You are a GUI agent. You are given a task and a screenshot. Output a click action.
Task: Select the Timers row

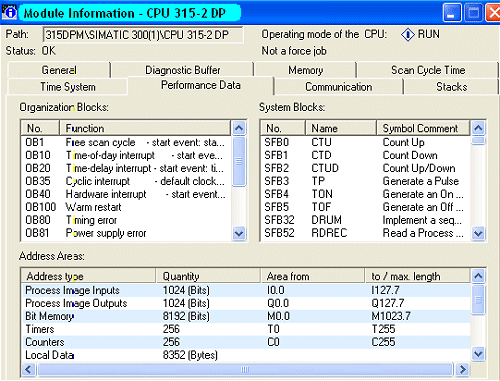point(246,329)
